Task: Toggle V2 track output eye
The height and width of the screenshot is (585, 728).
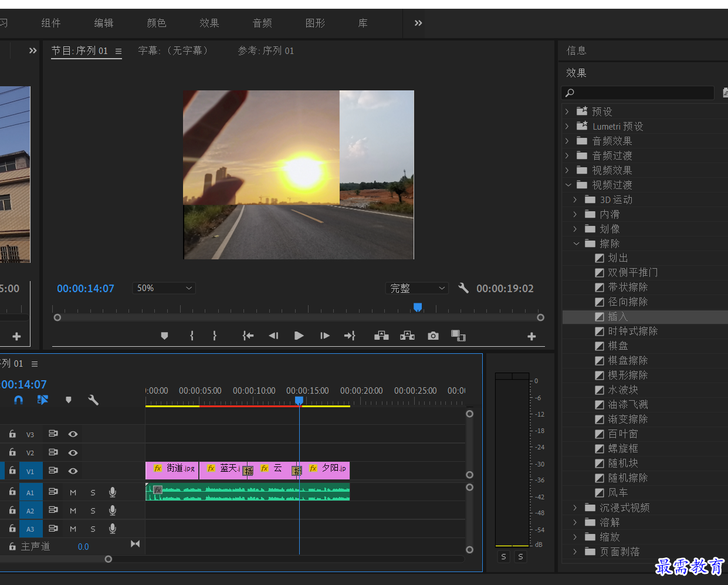Action: (x=73, y=452)
